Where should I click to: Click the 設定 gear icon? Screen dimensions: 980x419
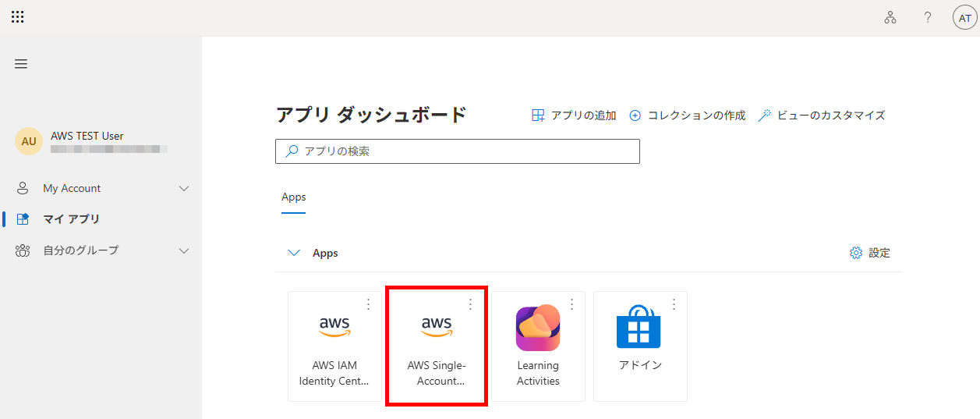click(856, 253)
